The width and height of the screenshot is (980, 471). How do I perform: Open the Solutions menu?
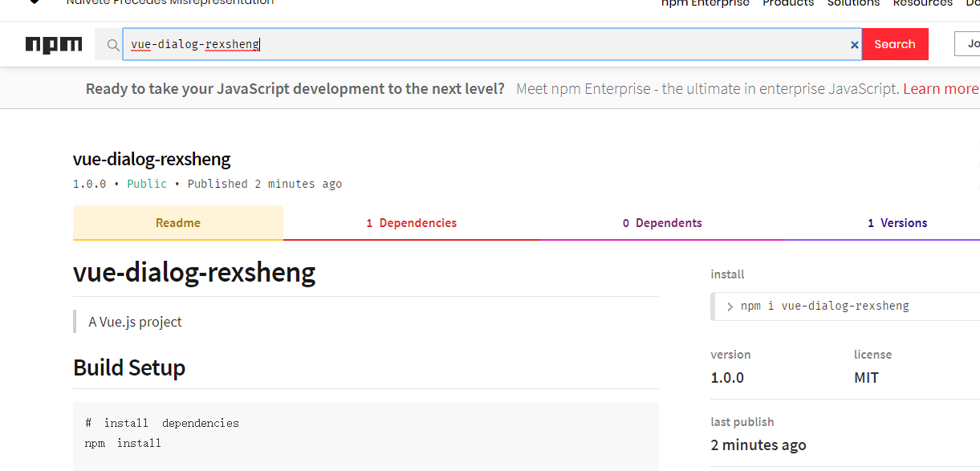854,3
